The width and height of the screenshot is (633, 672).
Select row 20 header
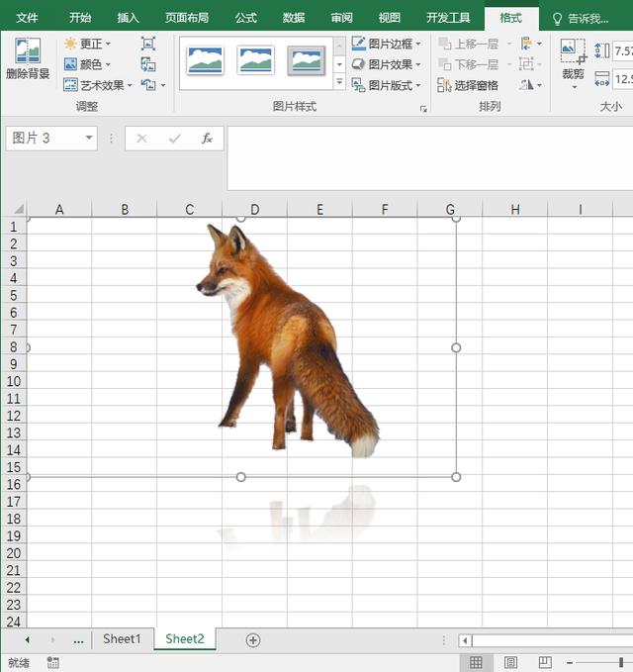13,553
